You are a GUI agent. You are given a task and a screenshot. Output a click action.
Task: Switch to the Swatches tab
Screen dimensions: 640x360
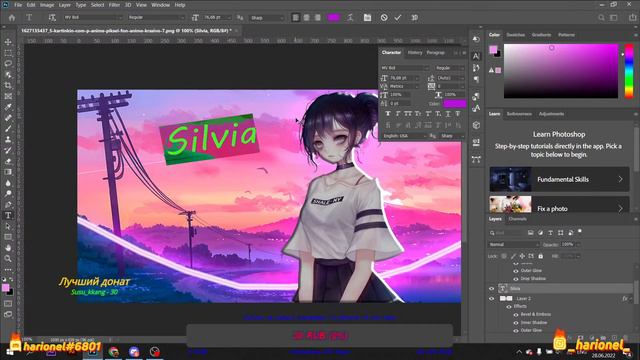pyautogui.click(x=516, y=35)
